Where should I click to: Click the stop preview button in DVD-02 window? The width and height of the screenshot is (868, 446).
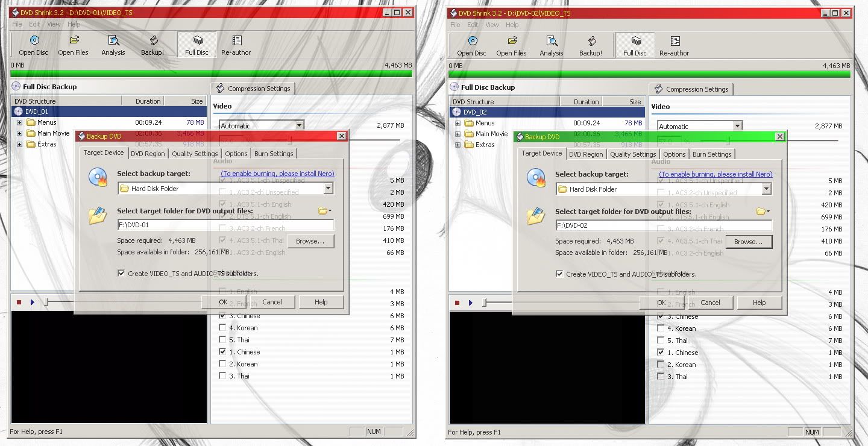(457, 303)
